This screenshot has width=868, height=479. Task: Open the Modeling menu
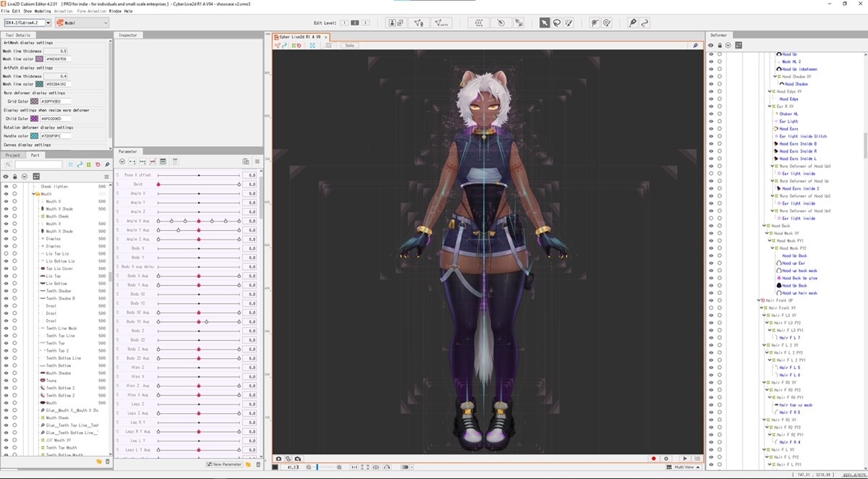pos(43,12)
